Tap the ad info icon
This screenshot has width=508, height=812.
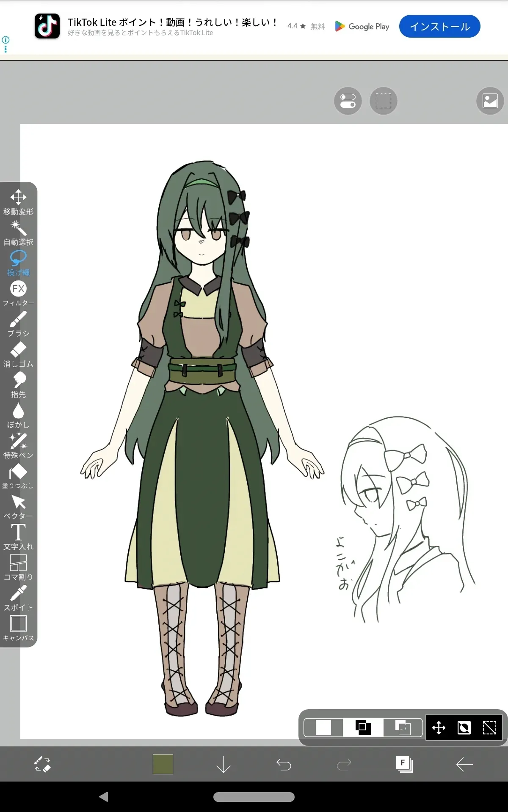(x=6, y=40)
